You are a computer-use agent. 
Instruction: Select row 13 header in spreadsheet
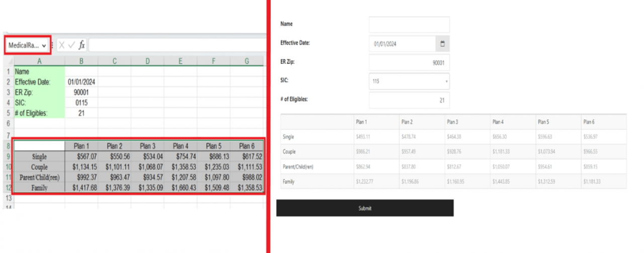[x=9, y=198]
